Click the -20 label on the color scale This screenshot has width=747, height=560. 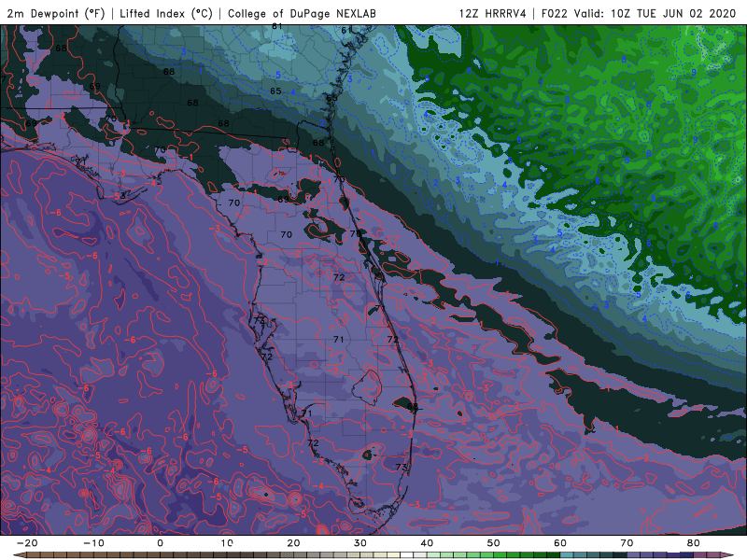27,543
